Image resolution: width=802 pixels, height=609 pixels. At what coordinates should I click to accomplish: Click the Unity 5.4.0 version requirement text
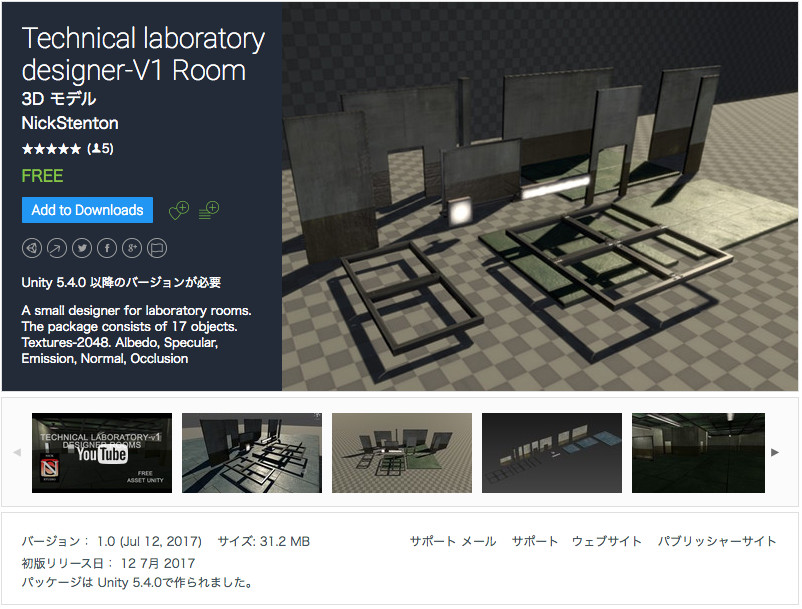point(121,283)
